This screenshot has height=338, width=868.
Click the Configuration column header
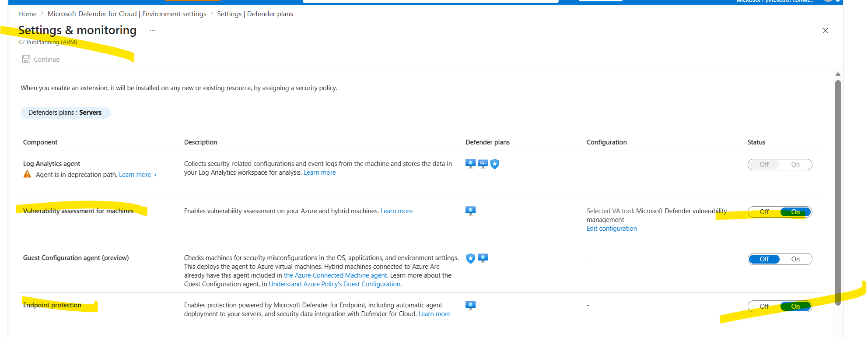[x=607, y=142]
